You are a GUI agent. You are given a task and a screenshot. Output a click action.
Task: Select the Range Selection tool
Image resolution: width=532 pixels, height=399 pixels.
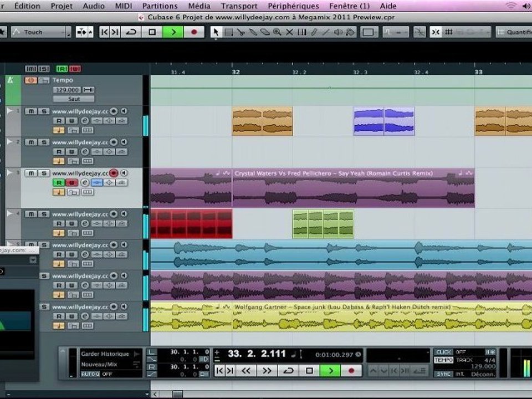tap(228, 32)
